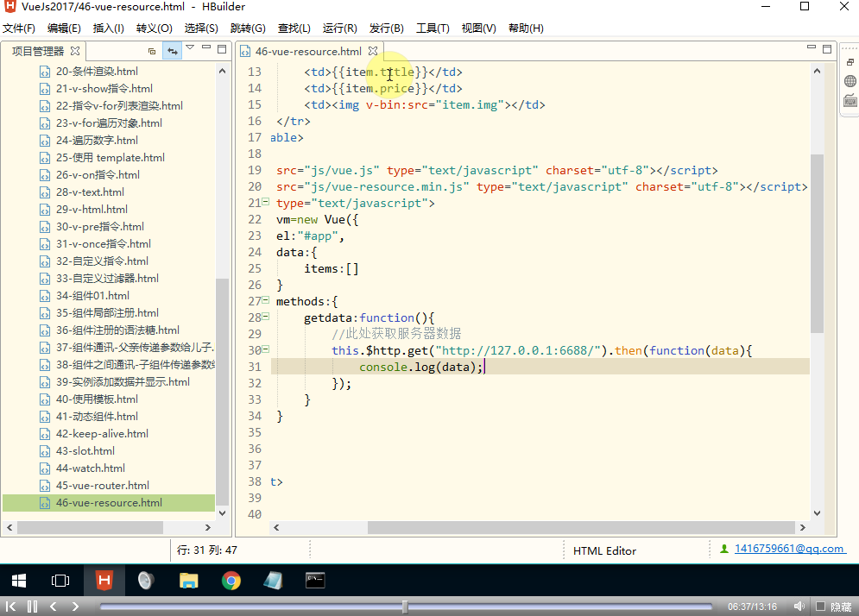Open the 转义(O) menu
Screen dimensions: 859x616
(155, 28)
